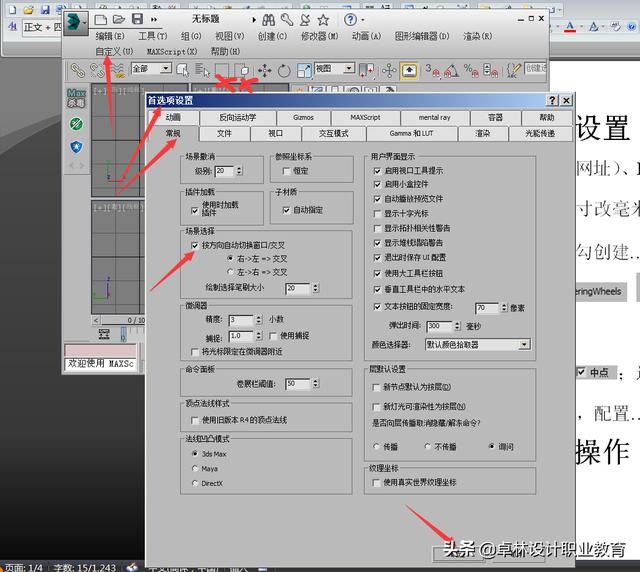Click the binoculars search icon in title bar
The image size is (640, 572).
click(x=269, y=19)
